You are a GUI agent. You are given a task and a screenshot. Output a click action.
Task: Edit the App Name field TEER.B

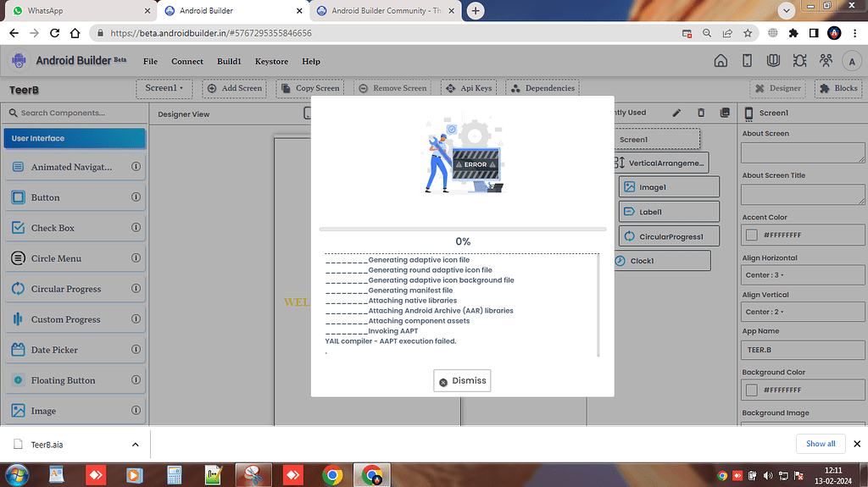[x=803, y=351]
